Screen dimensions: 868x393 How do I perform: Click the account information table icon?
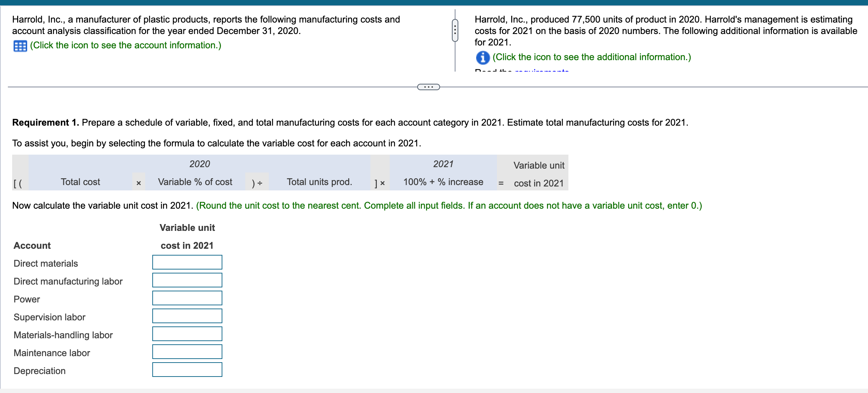pyautogui.click(x=20, y=45)
